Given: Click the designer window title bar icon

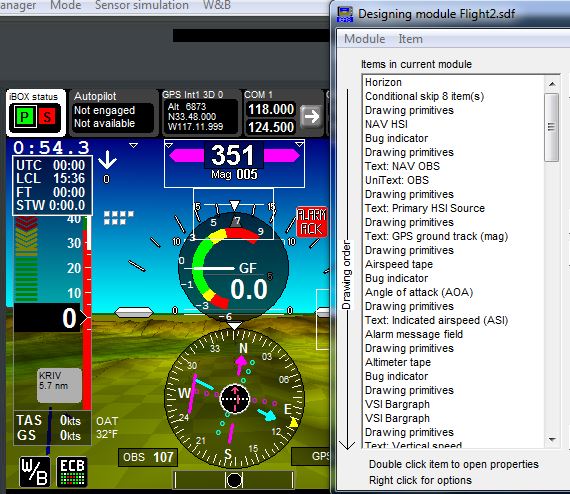Looking at the screenshot, I should point(345,15).
